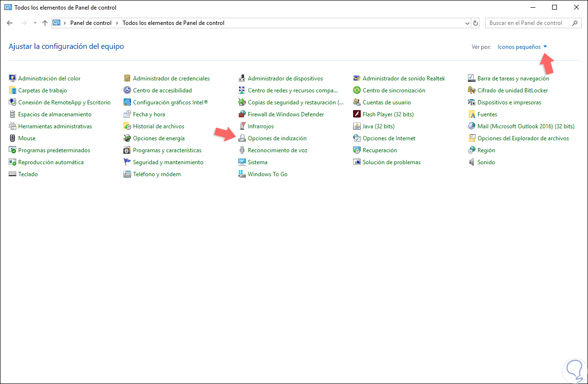Click the Control Panel title bar icon
This screenshot has width=588, height=384.
pyautogui.click(x=8, y=8)
